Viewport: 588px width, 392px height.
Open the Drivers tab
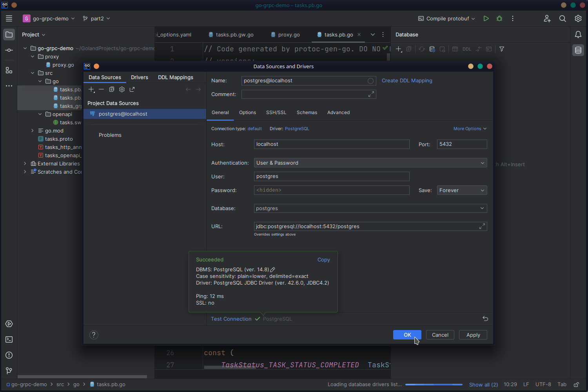pos(139,78)
